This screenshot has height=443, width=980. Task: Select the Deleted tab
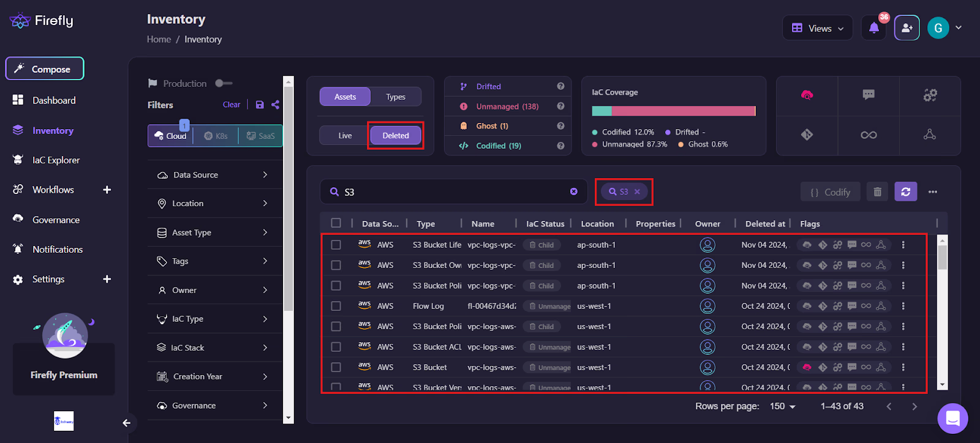pyautogui.click(x=396, y=135)
